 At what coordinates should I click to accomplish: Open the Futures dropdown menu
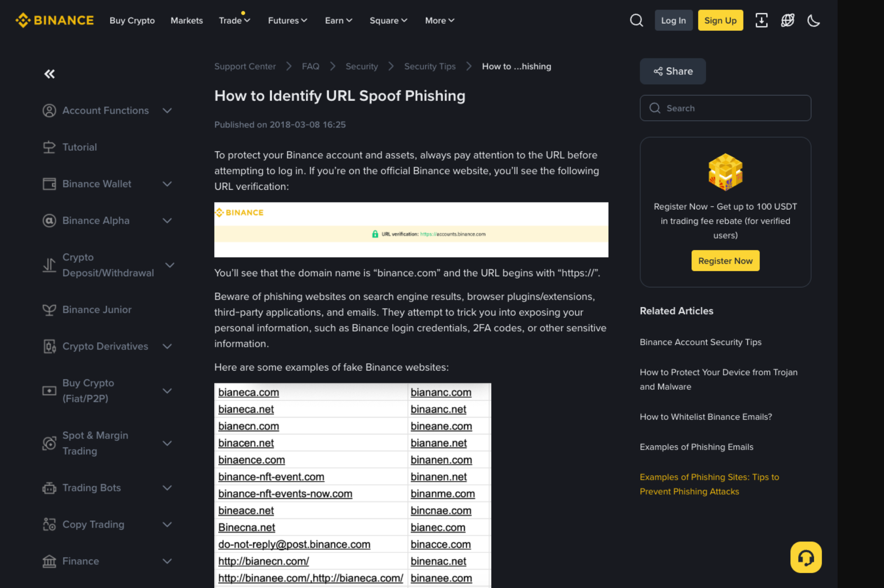[288, 21]
